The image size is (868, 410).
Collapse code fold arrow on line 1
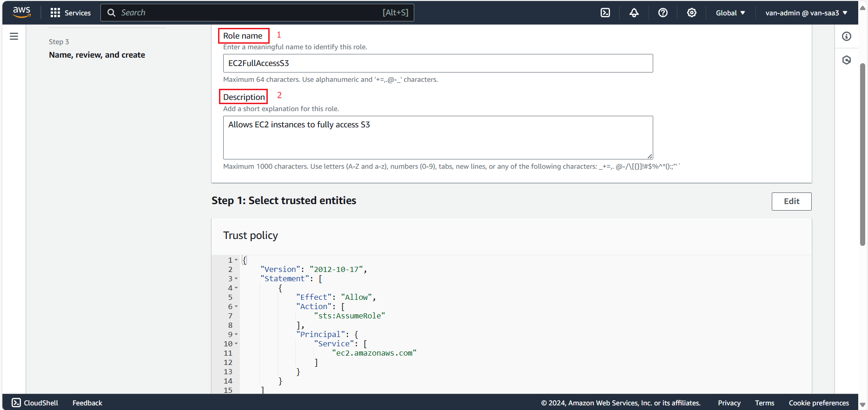(236, 260)
